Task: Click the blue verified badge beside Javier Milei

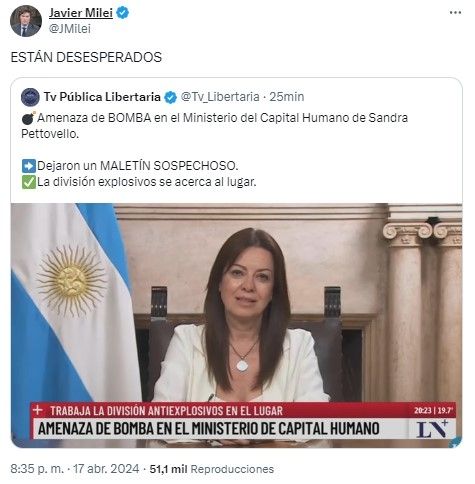Action: [123, 13]
